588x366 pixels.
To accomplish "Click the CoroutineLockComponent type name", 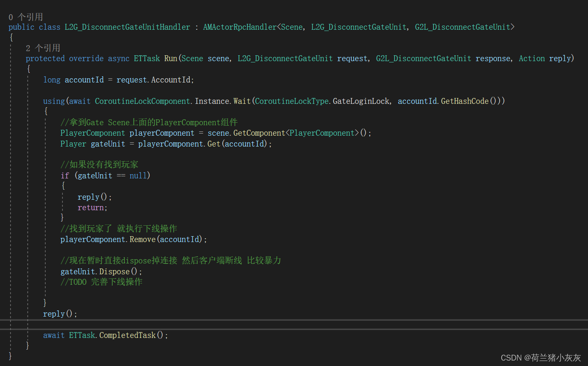I will coord(142,101).
